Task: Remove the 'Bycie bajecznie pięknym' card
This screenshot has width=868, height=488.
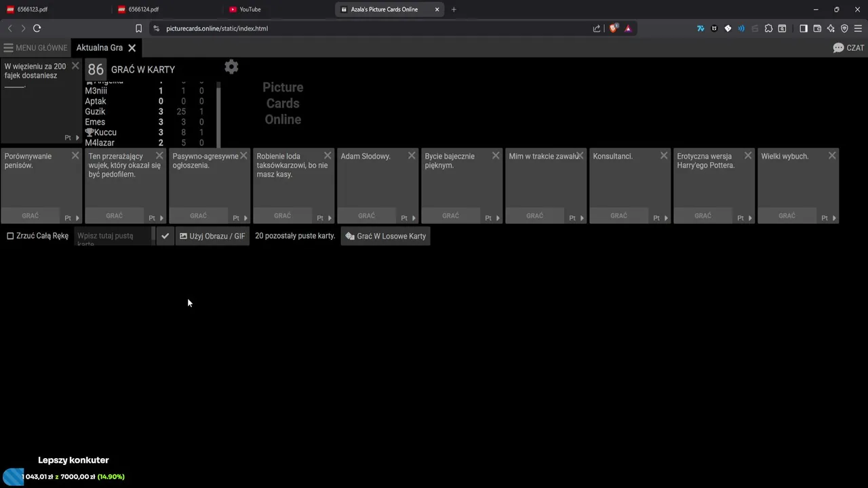Action: (496, 156)
